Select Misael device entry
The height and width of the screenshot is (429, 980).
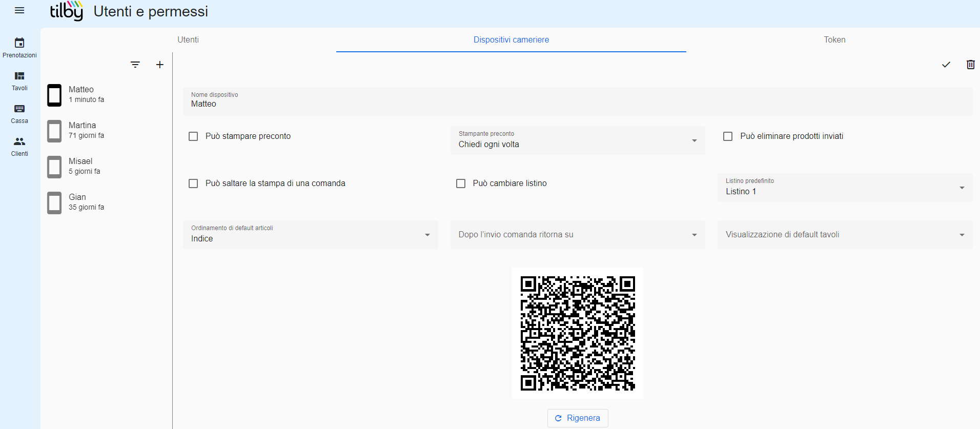[107, 167]
